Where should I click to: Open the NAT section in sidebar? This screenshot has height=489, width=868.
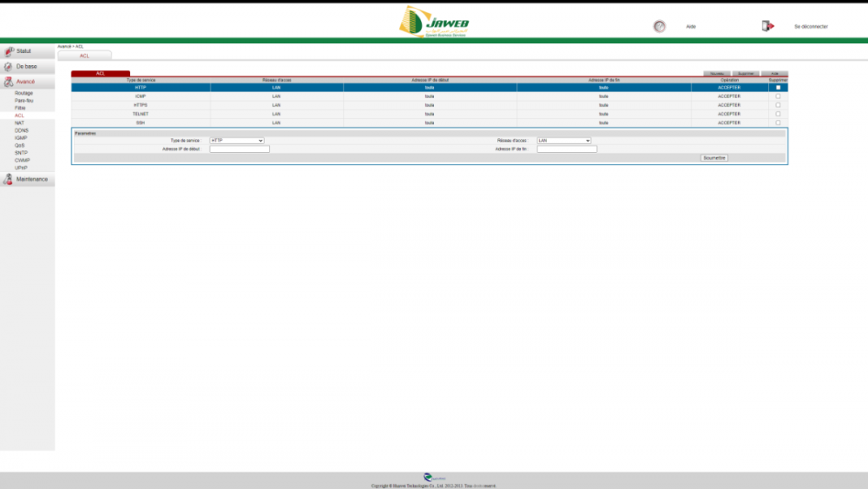19,122
